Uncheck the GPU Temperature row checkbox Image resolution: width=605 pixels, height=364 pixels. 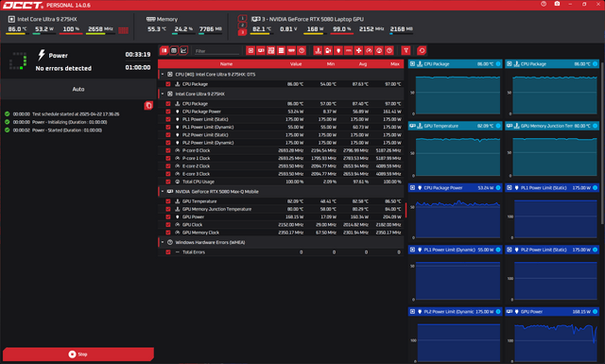168,201
